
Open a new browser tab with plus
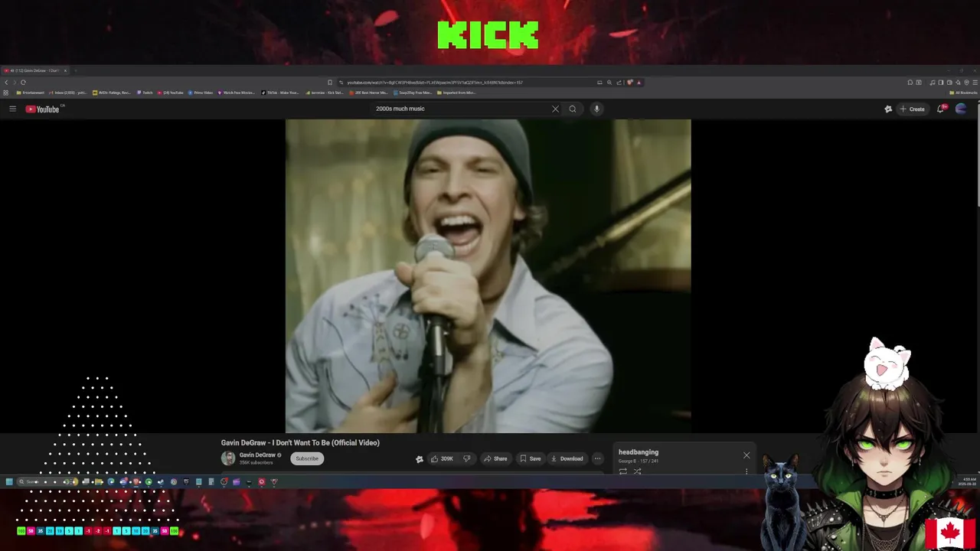coord(75,70)
